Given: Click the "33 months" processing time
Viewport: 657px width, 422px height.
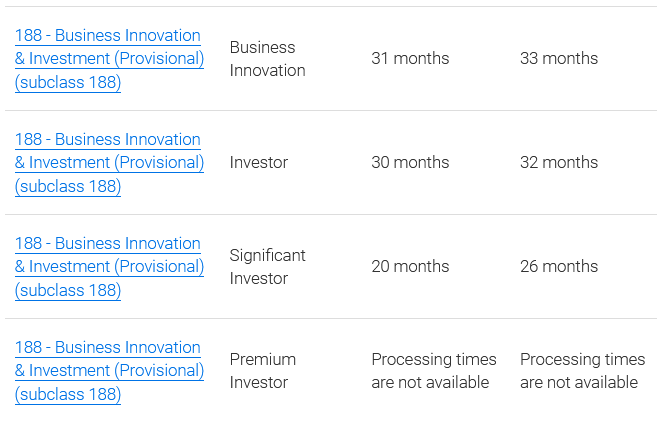Looking at the screenshot, I should point(559,59).
